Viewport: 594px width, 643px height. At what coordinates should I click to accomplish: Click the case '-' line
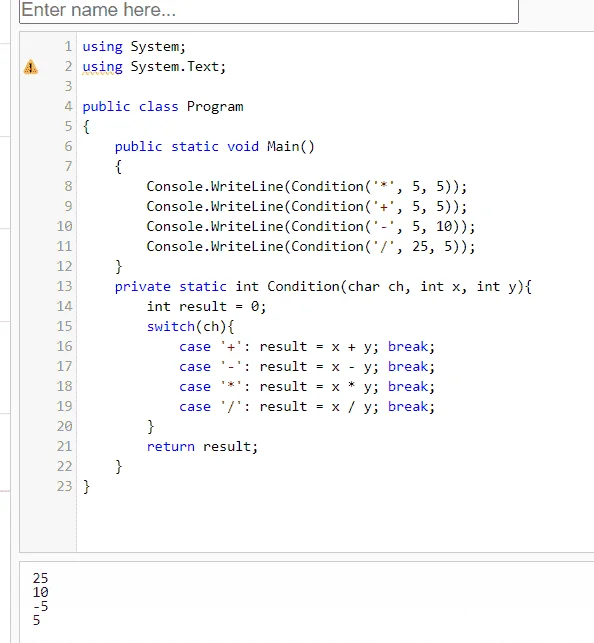[x=307, y=367]
